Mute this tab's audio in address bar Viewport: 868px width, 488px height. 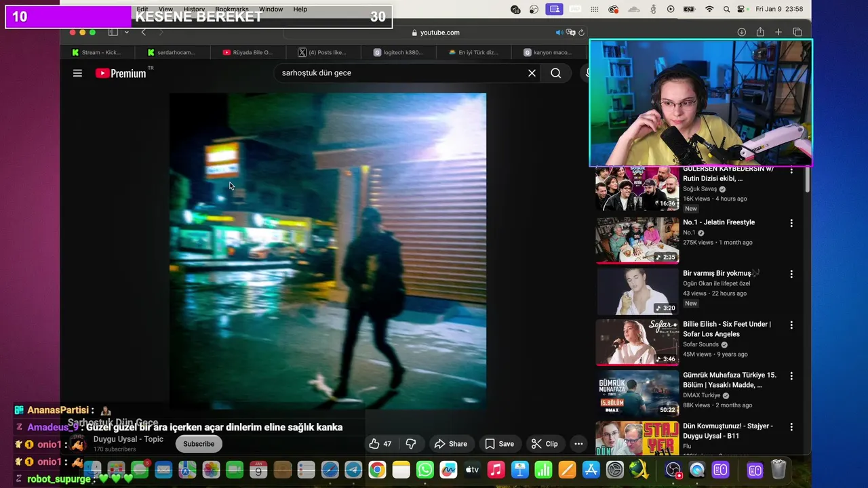559,33
